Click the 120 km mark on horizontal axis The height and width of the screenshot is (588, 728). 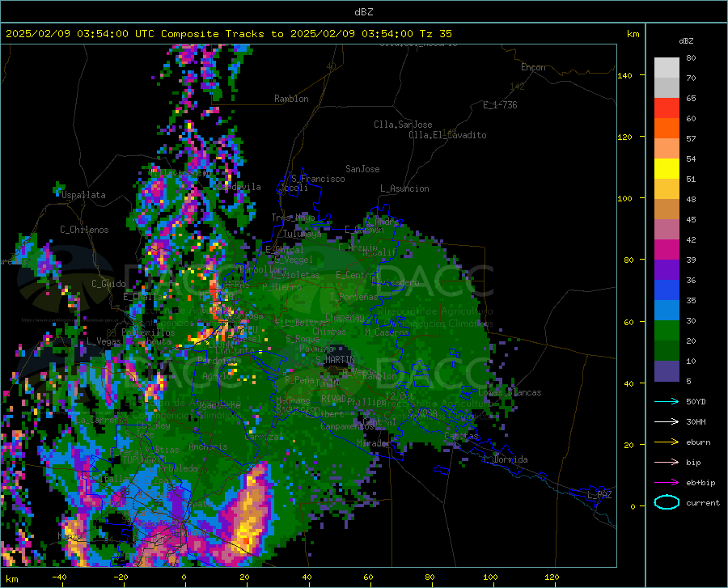552,577
